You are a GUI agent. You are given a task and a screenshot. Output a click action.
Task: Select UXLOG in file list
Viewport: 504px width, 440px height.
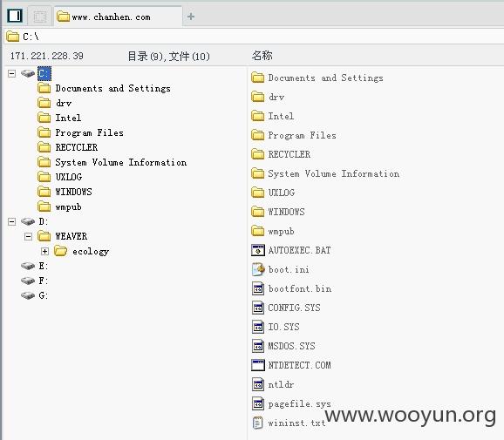282,193
